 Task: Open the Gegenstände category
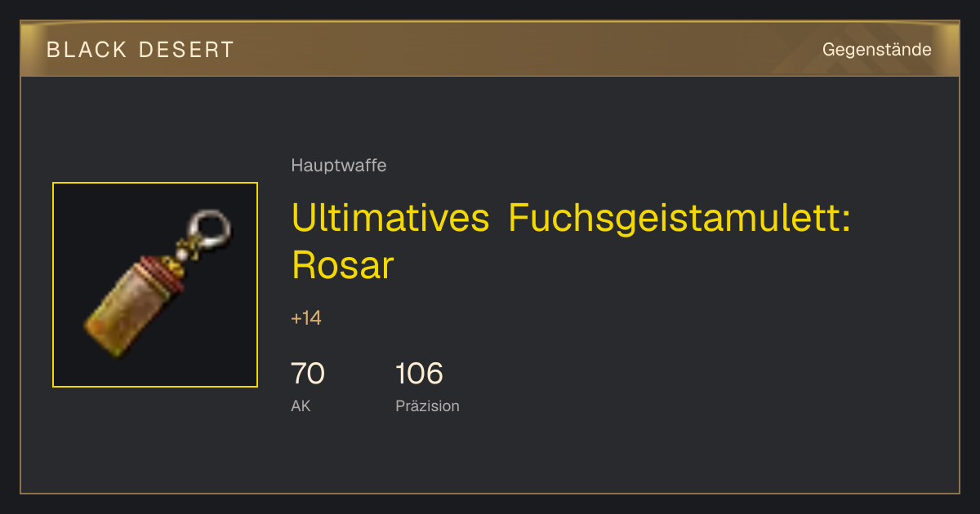(x=877, y=50)
